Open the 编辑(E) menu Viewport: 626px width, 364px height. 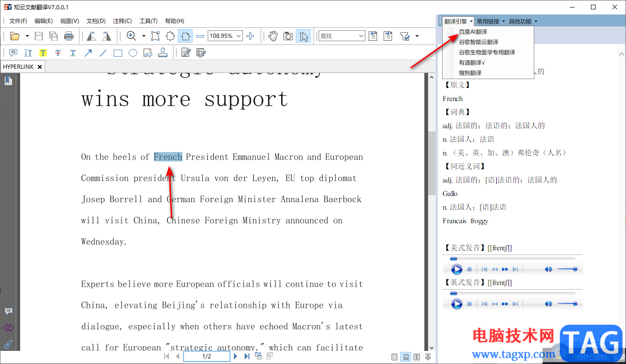pos(44,21)
